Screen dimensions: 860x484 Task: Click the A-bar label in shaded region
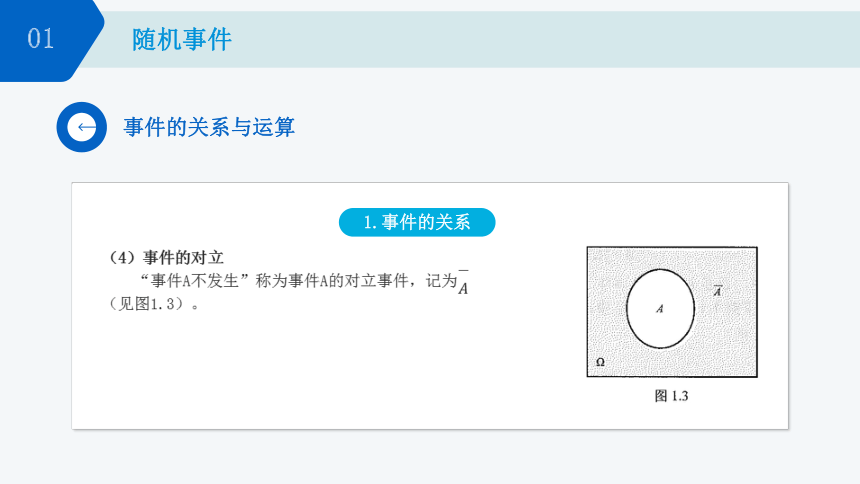[x=717, y=291]
